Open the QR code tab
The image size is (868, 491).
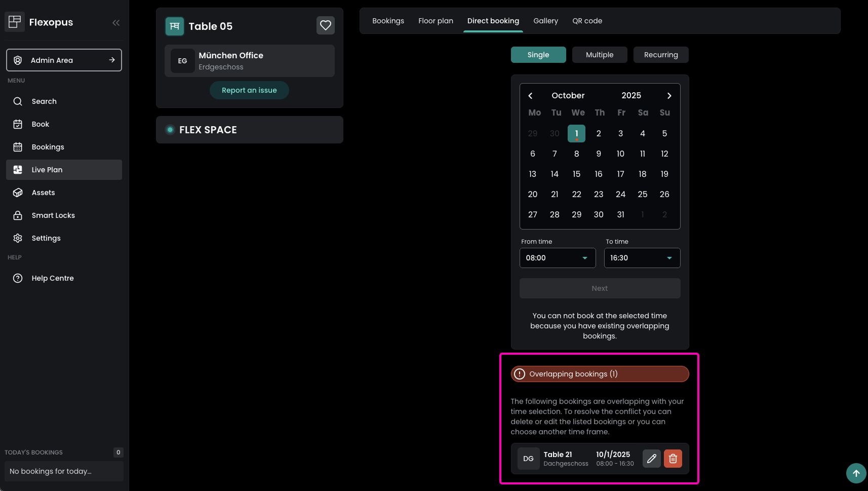[587, 21]
